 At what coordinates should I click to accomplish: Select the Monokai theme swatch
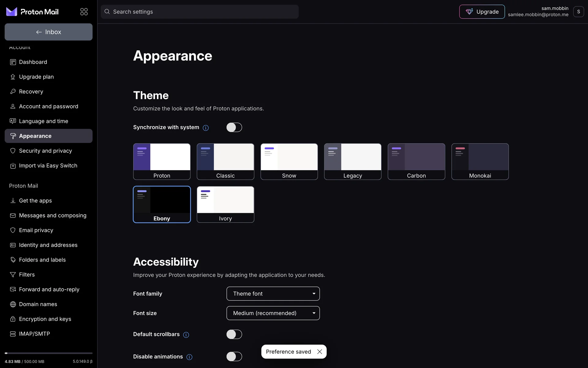coord(480,161)
